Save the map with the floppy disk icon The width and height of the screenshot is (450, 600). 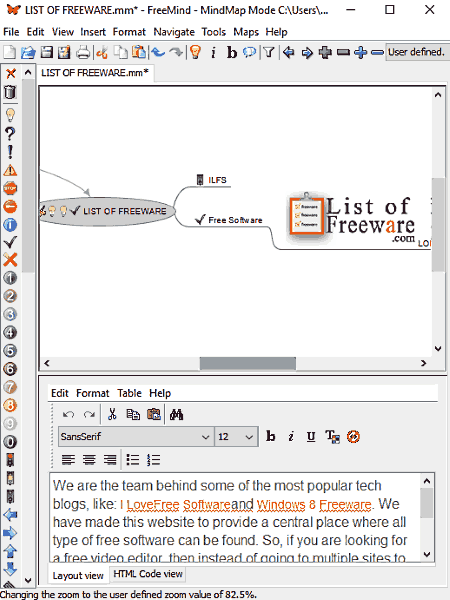click(46, 52)
